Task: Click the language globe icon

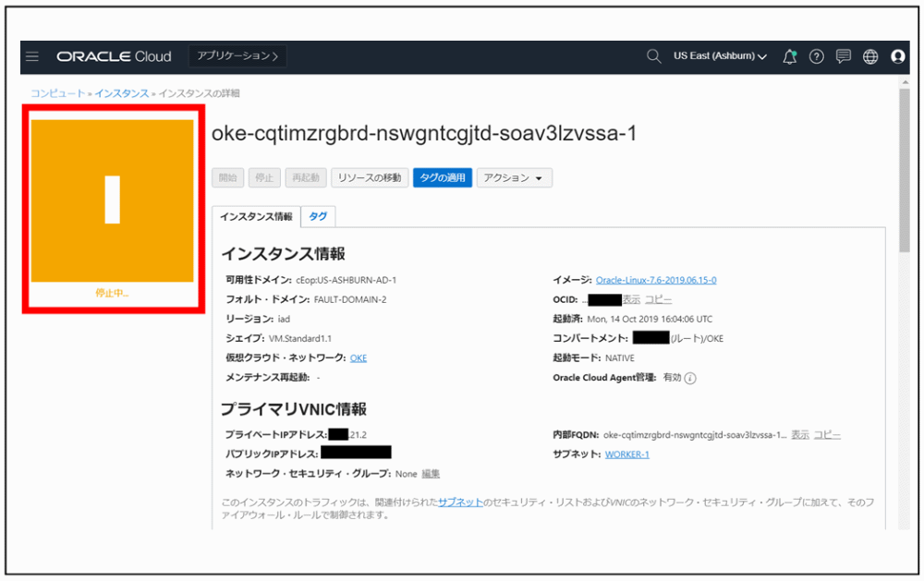Action: (869, 56)
